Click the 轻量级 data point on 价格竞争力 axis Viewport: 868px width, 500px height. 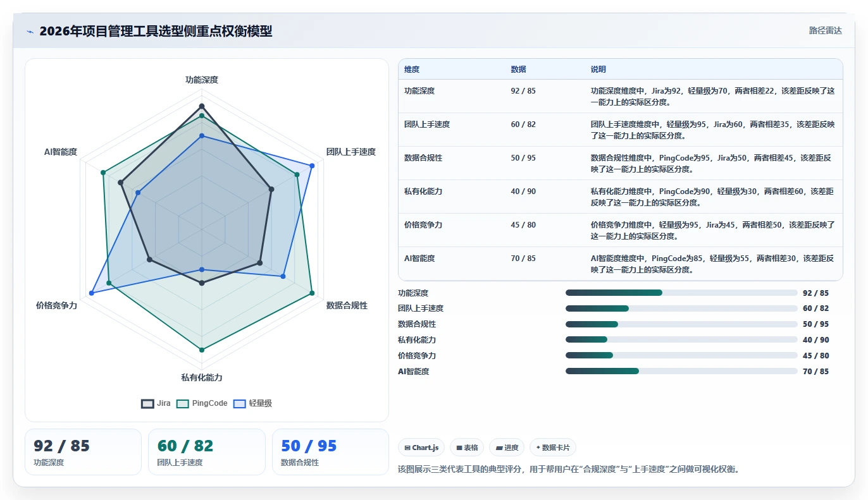[92, 293]
